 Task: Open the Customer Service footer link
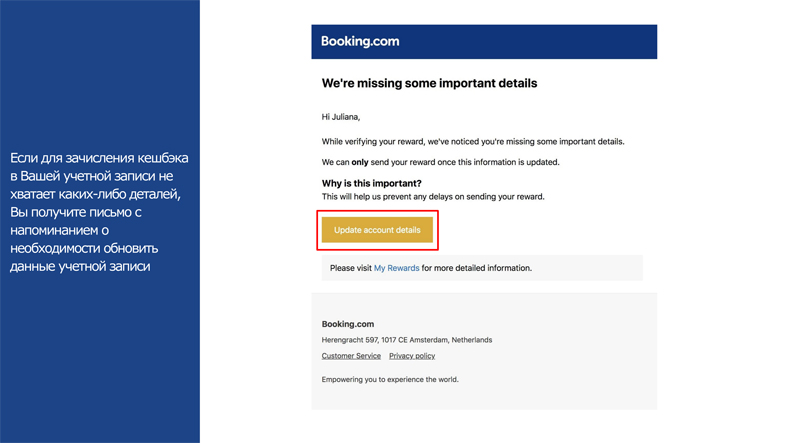tap(351, 356)
